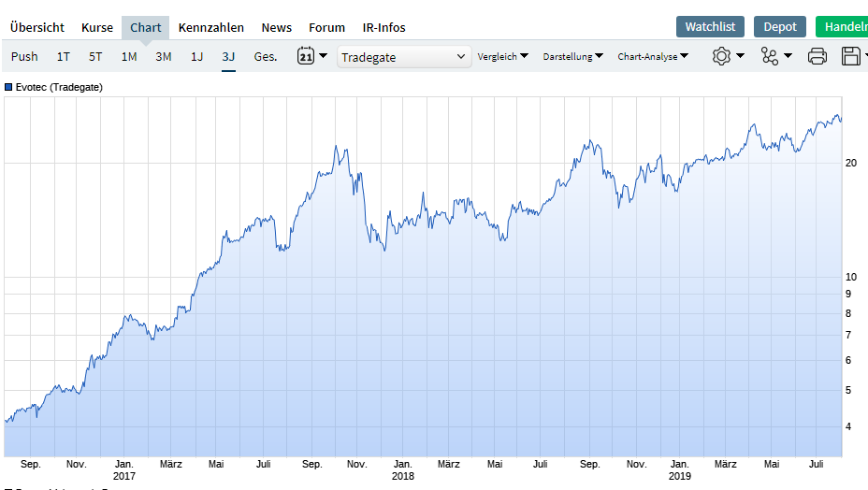The height and width of the screenshot is (490, 868).
Task: Select the 3J time range
Action: coord(228,56)
